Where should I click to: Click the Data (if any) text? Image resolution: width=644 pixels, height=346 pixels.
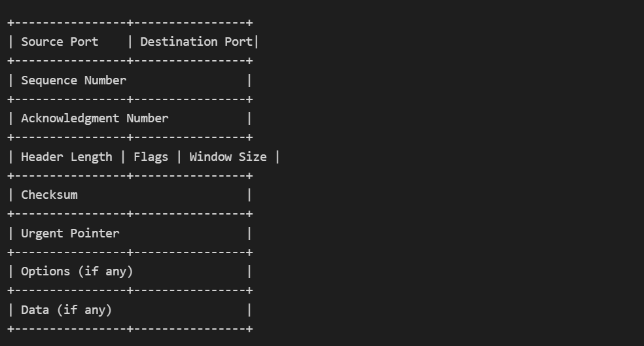[x=67, y=310]
